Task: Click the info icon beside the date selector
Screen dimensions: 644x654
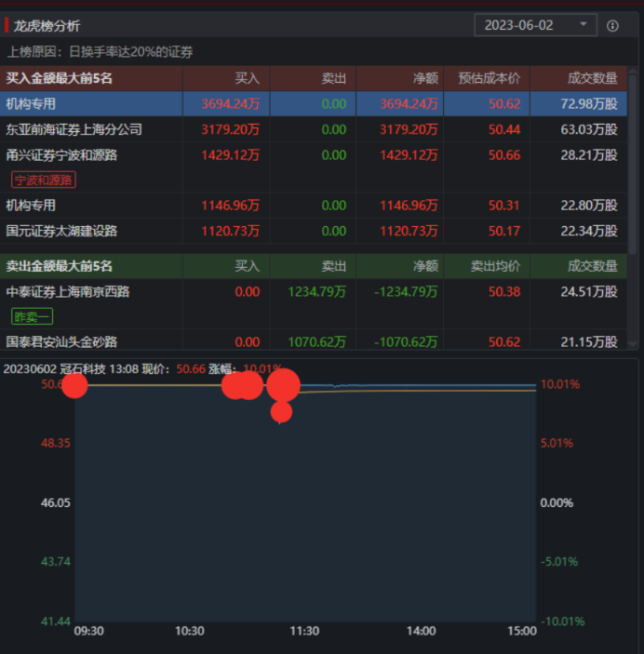Action: [x=612, y=26]
